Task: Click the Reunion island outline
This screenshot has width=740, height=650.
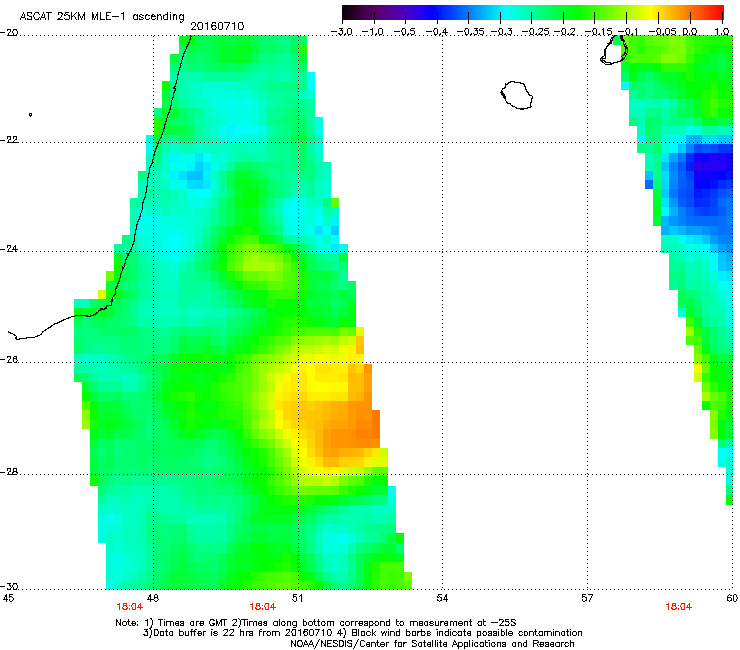Action: pyautogui.click(x=516, y=95)
